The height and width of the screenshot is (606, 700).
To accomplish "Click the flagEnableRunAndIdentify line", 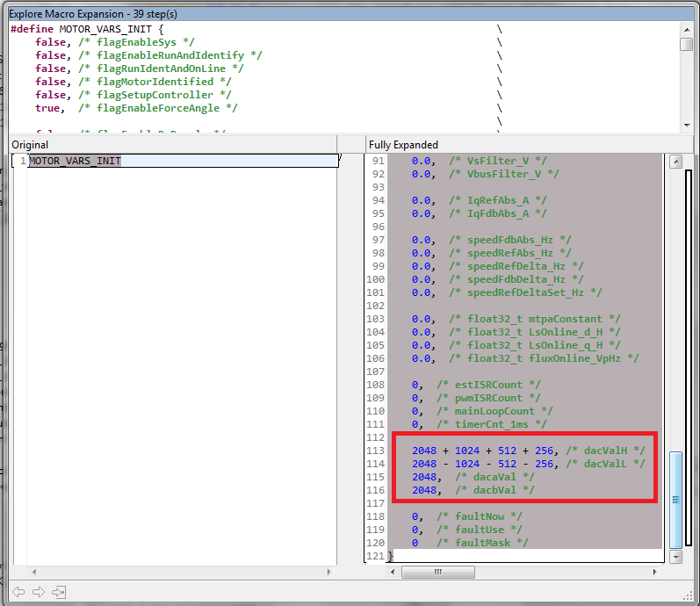I will pos(148,55).
